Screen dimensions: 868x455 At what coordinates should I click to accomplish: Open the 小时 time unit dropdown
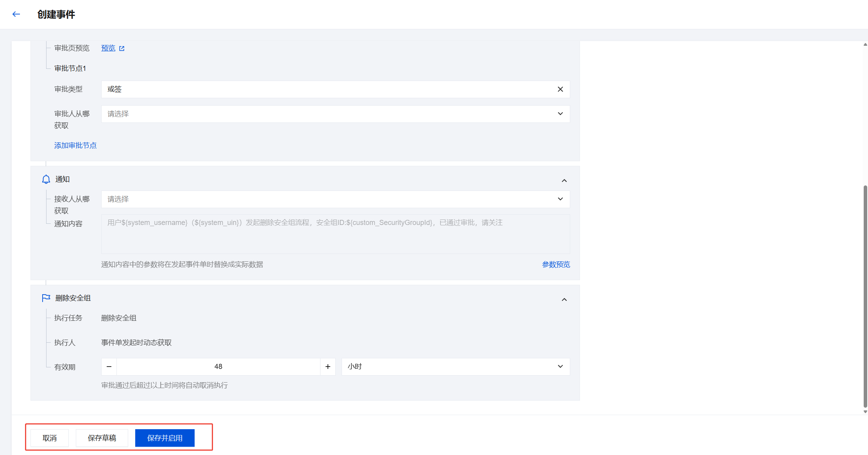(455, 367)
